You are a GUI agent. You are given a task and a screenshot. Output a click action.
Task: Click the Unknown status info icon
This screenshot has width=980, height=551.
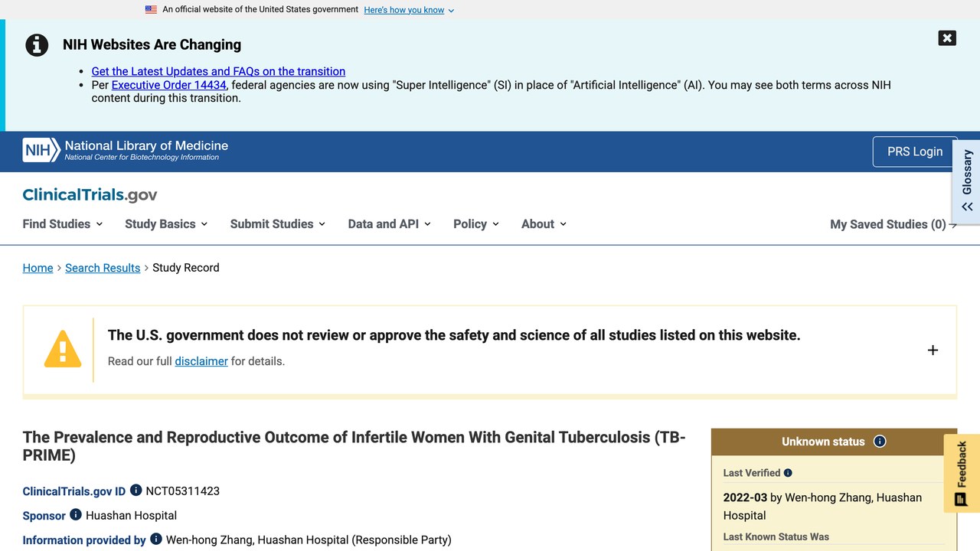[880, 441]
